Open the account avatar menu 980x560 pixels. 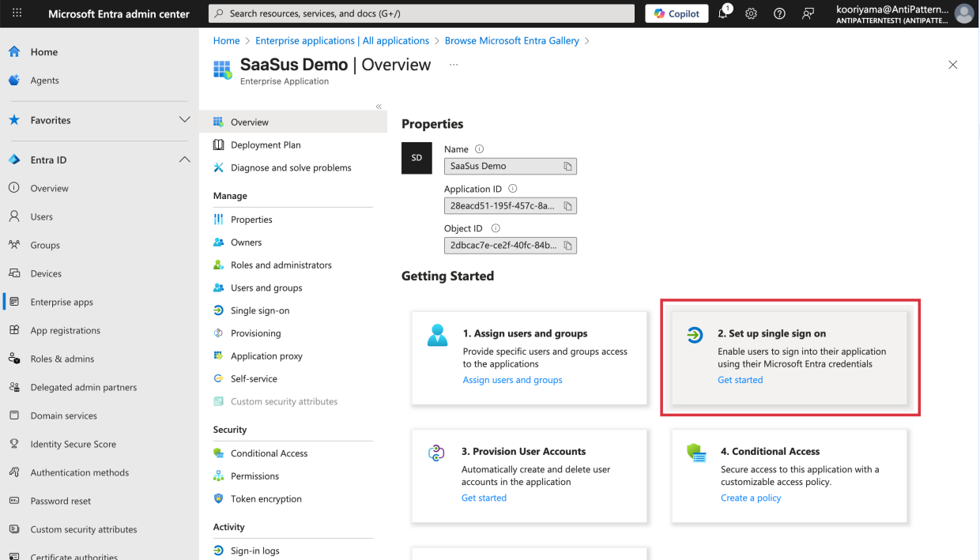[963, 13]
